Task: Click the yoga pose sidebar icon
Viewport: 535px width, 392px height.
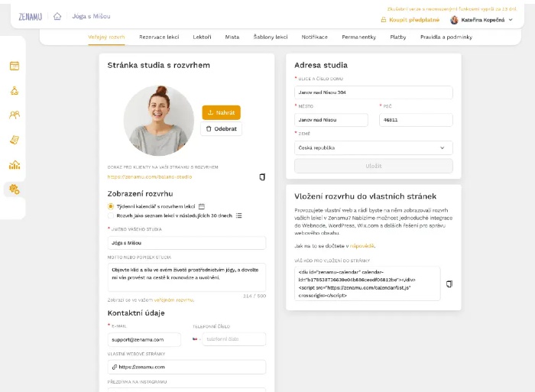Action: click(x=14, y=90)
